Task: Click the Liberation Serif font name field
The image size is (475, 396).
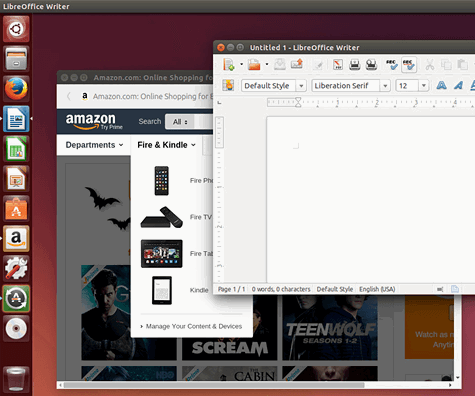Action: 346,86
